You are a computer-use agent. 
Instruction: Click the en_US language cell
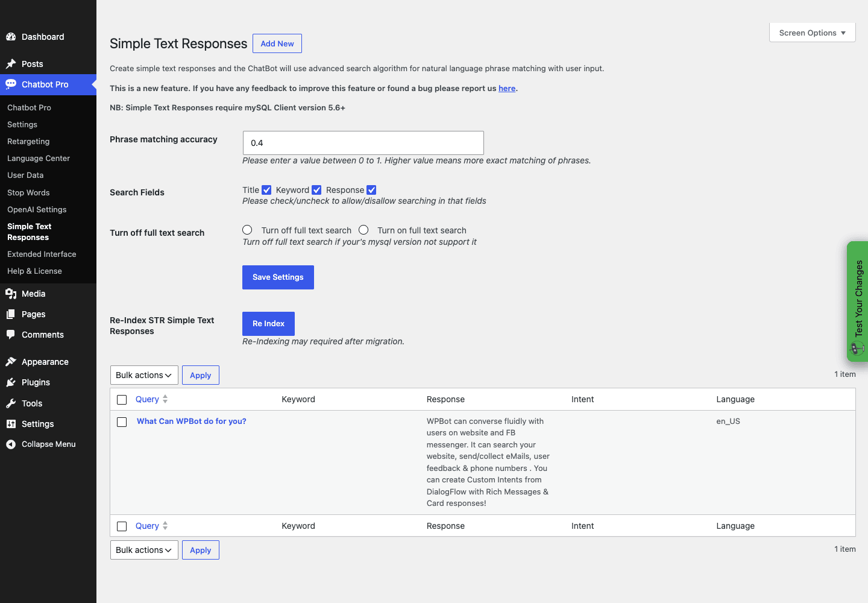tap(728, 421)
